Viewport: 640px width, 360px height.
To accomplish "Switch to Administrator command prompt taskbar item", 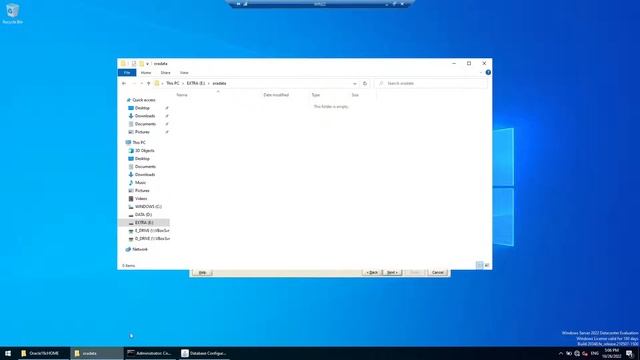I will tap(149, 353).
